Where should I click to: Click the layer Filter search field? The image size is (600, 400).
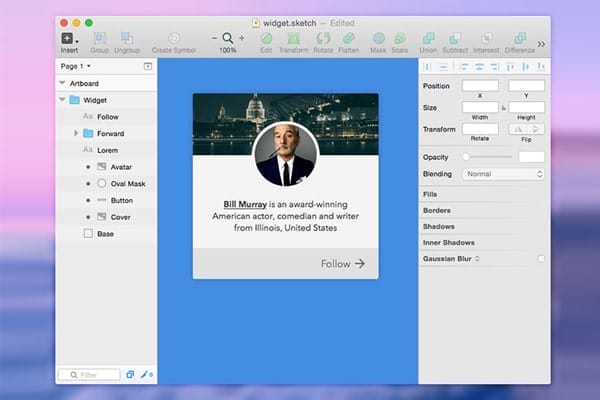89,374
